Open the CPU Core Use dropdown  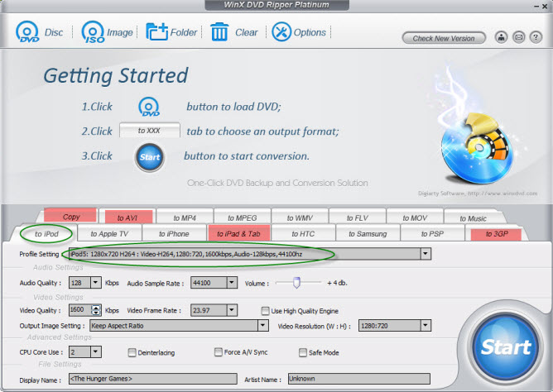click(x=96, y=351)
